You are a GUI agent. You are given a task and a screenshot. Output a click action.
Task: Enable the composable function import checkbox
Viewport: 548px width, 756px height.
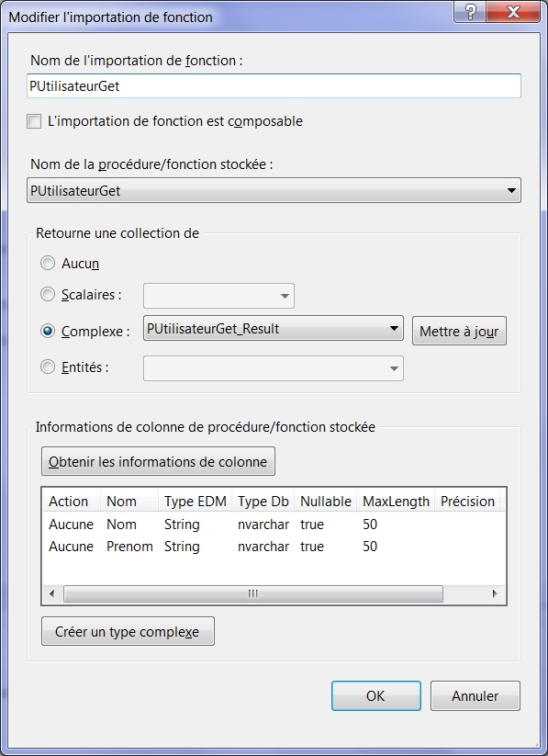point(34,121)
